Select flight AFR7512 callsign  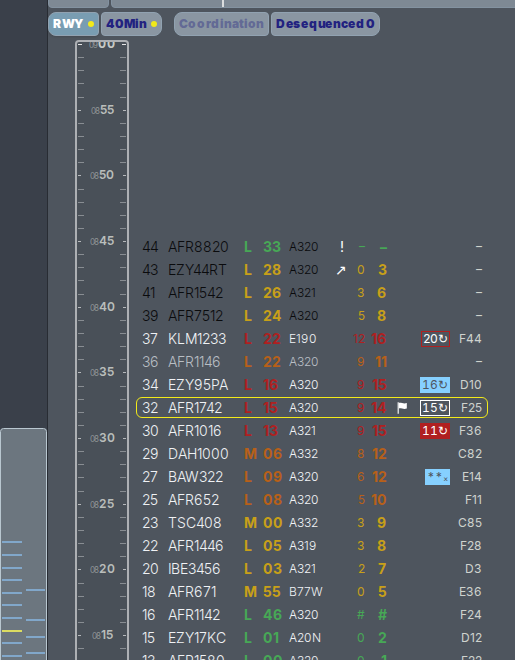tap(196, 316)
